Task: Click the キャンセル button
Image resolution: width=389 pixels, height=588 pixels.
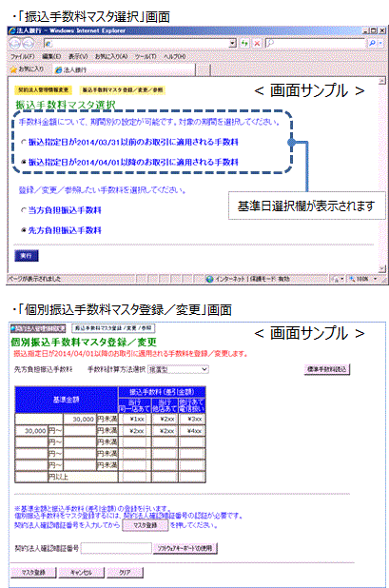Action: tap(82, 572)
